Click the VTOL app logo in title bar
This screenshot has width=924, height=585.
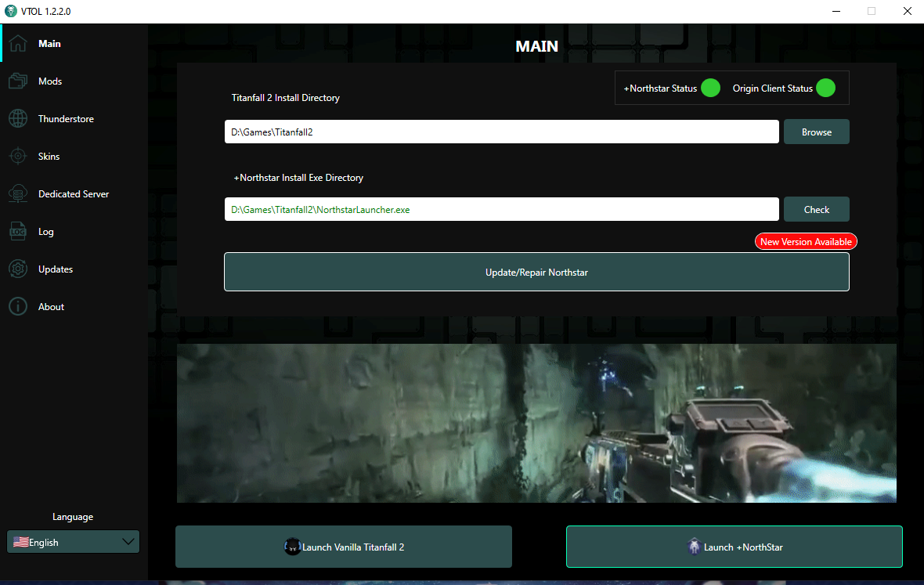click(x=11, y=11)
